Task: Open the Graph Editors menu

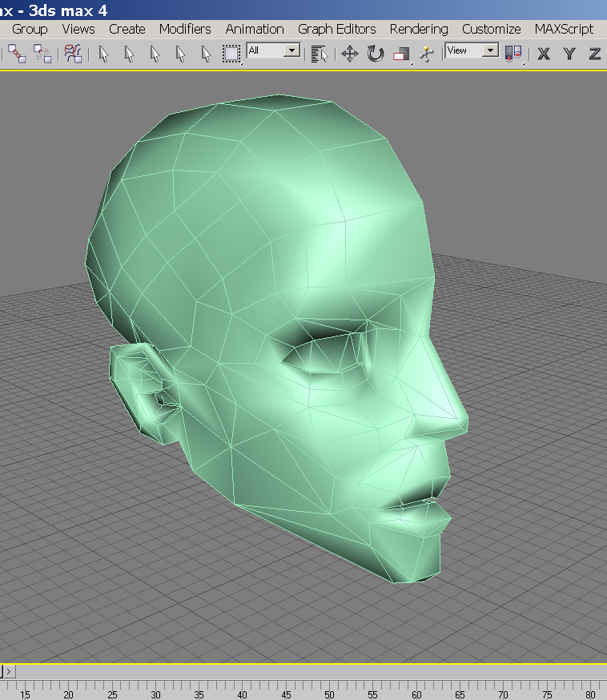Action: [336, 29]
